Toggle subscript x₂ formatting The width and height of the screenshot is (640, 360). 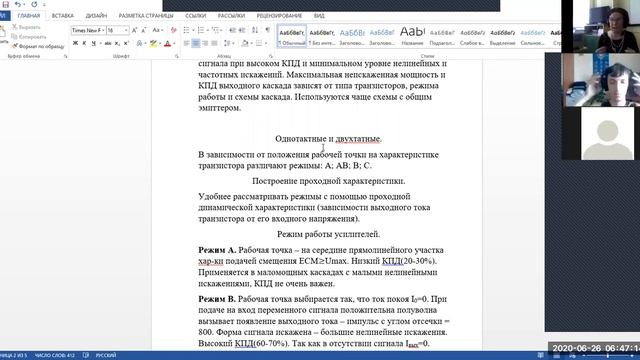click(x=117, y=43)
